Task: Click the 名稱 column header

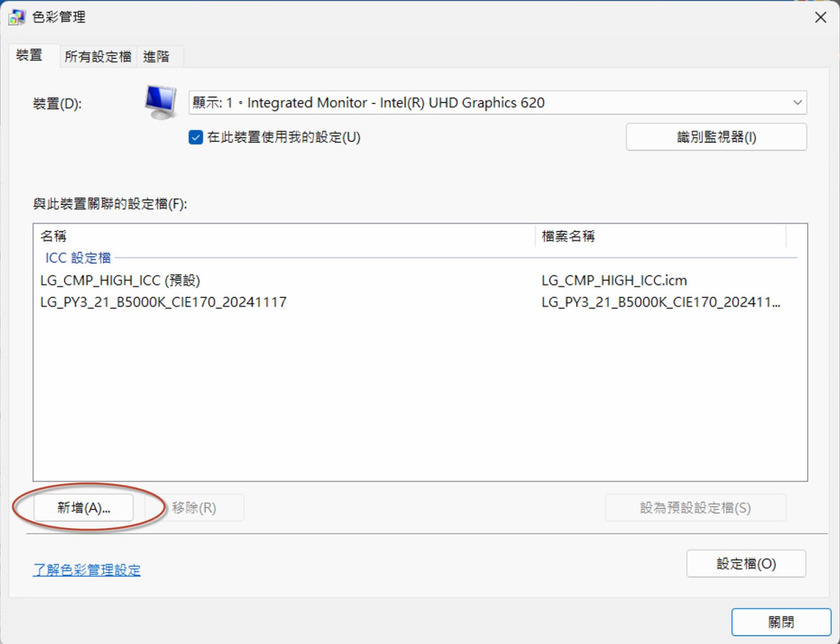Action: coord(53,236)
